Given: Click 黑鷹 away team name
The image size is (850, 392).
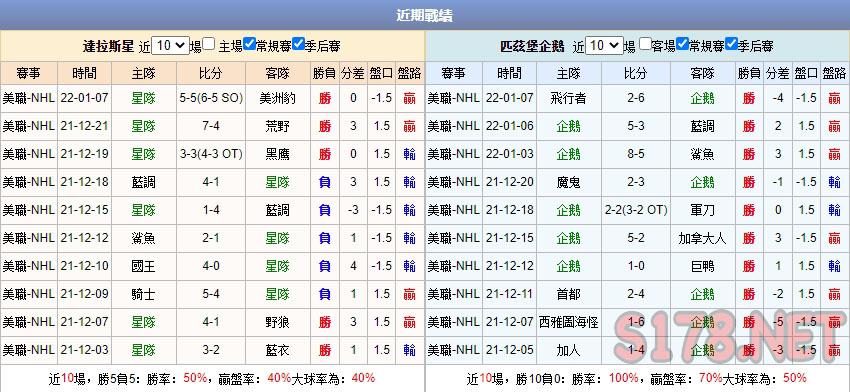Looking at the screenshot, I should click(277, 155).
